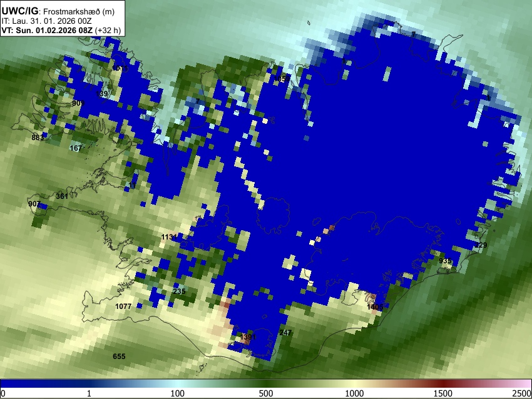The image size is (532, 399).
Task: Click the 'IT: Lau. 31. 01. 2026 00Z' line
Action: pyautogui.click(x=46, y=21)
